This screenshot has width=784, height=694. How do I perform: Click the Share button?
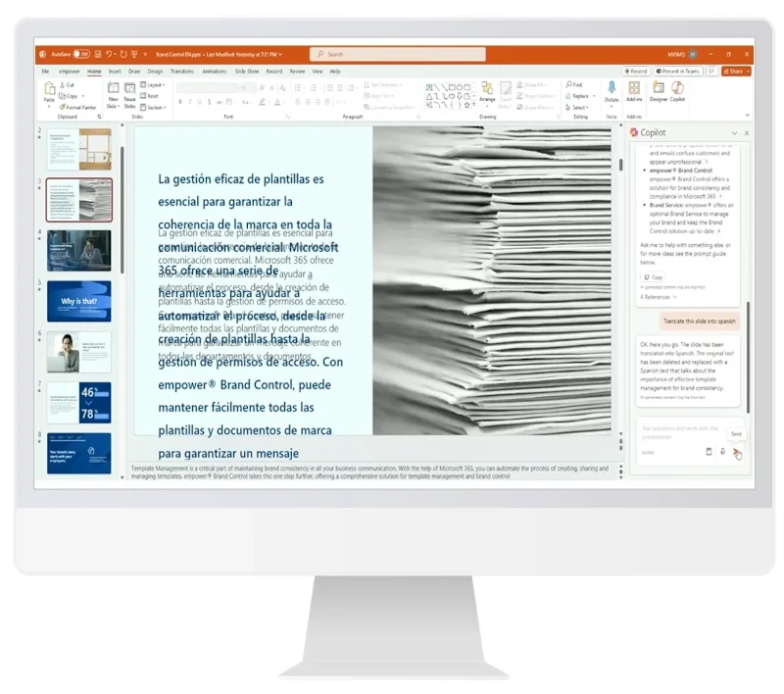(736, 72)
